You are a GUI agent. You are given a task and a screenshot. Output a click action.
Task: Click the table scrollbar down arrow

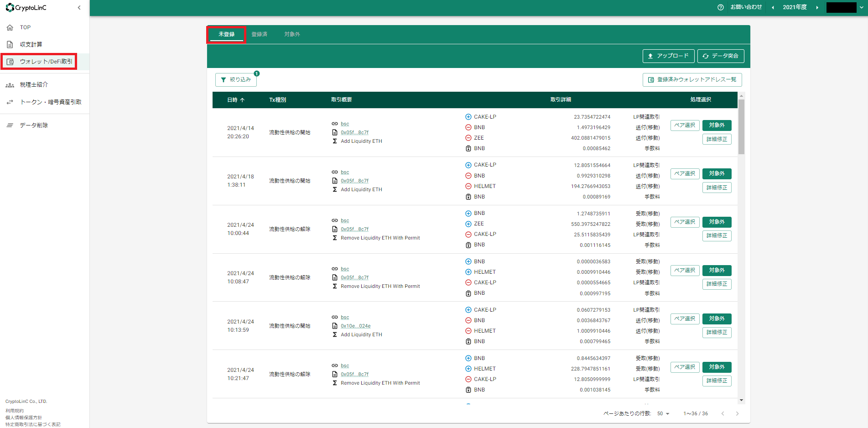click(741, 400)
